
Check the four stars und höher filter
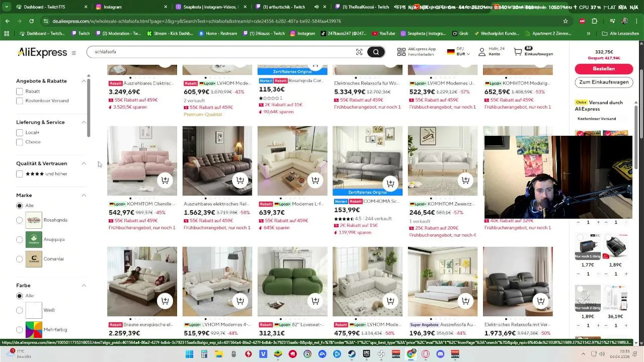point(19,174)
